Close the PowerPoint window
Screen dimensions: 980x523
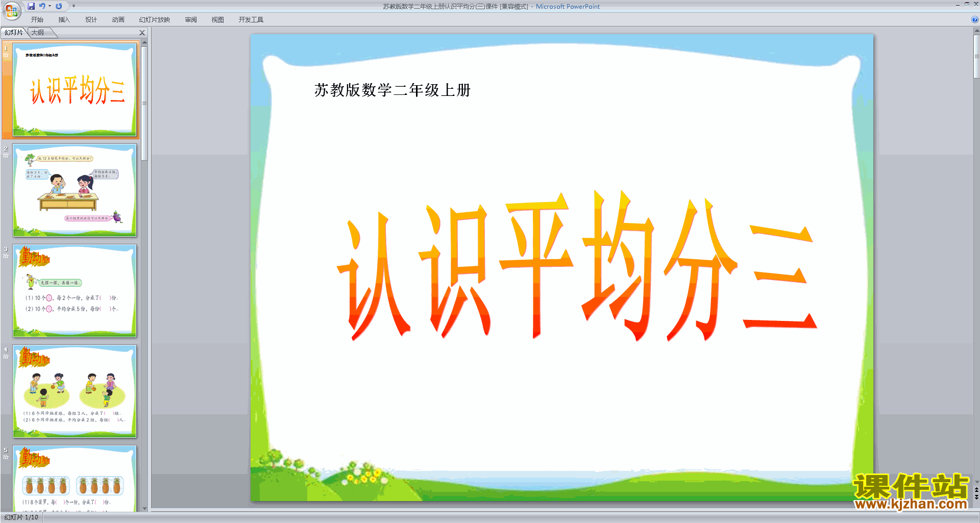tap(976, 4)
